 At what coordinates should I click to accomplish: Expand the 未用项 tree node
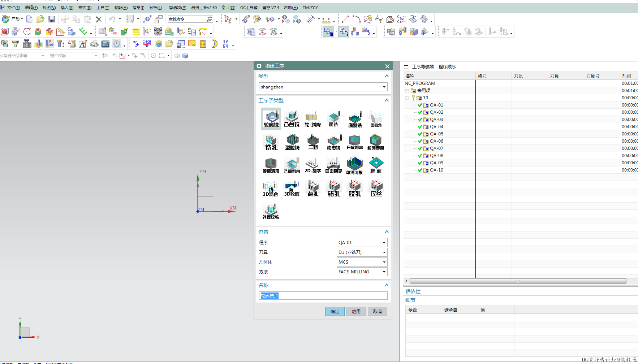pos(407,91)
